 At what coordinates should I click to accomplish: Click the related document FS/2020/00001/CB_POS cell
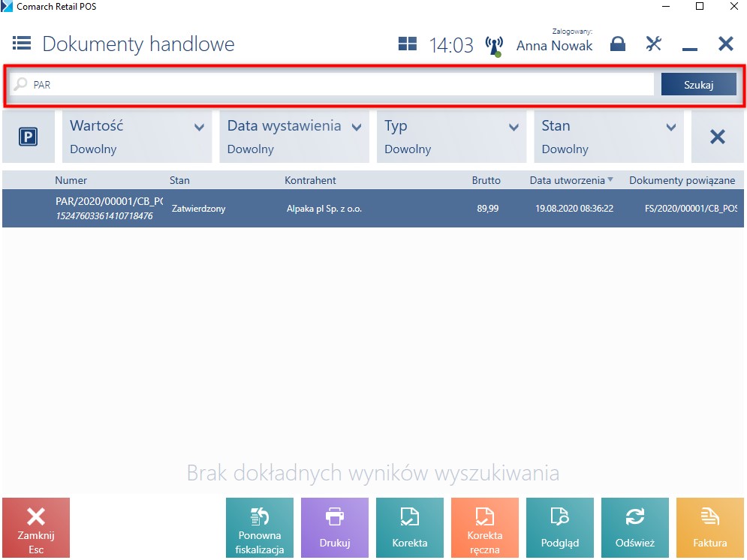tap(691, 209)
